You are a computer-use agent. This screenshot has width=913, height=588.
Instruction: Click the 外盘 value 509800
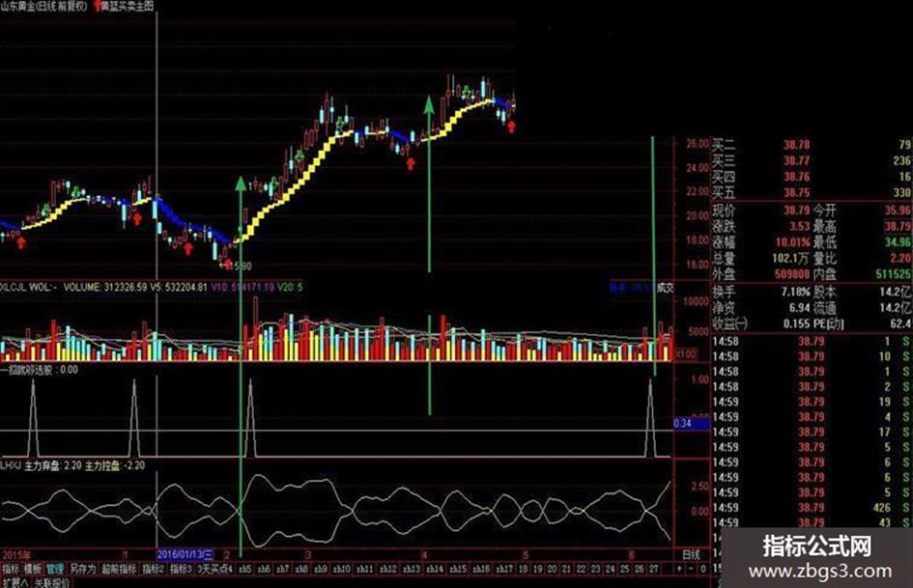tap(792, 273)
